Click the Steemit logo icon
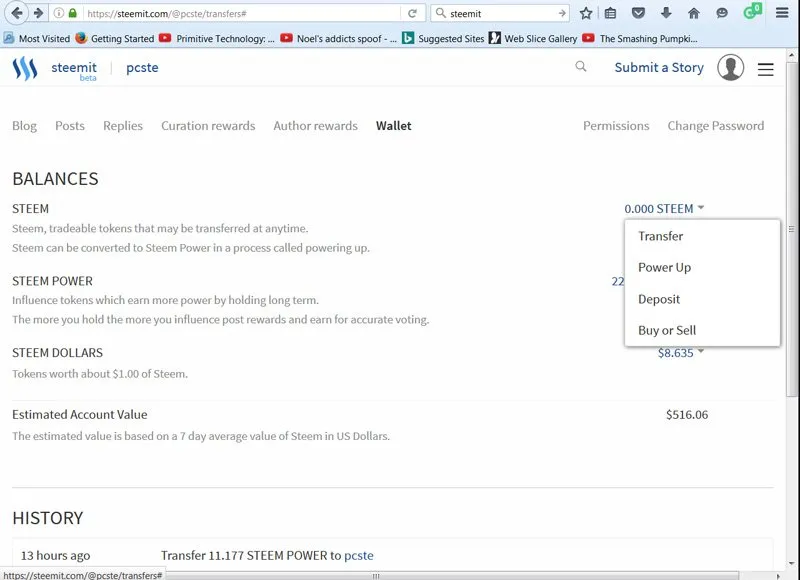This screenshot has width=800, height=580. tap(24, 68)
